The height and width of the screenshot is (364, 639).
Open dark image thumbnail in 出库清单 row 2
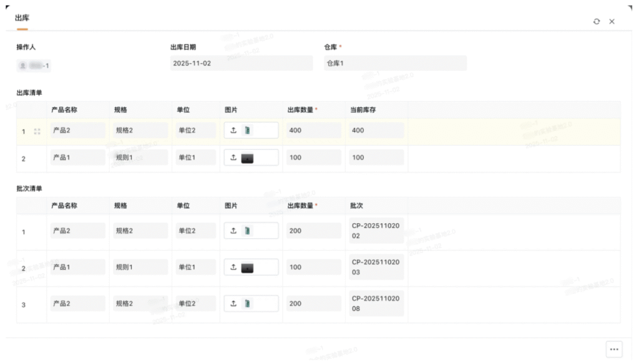247,158
